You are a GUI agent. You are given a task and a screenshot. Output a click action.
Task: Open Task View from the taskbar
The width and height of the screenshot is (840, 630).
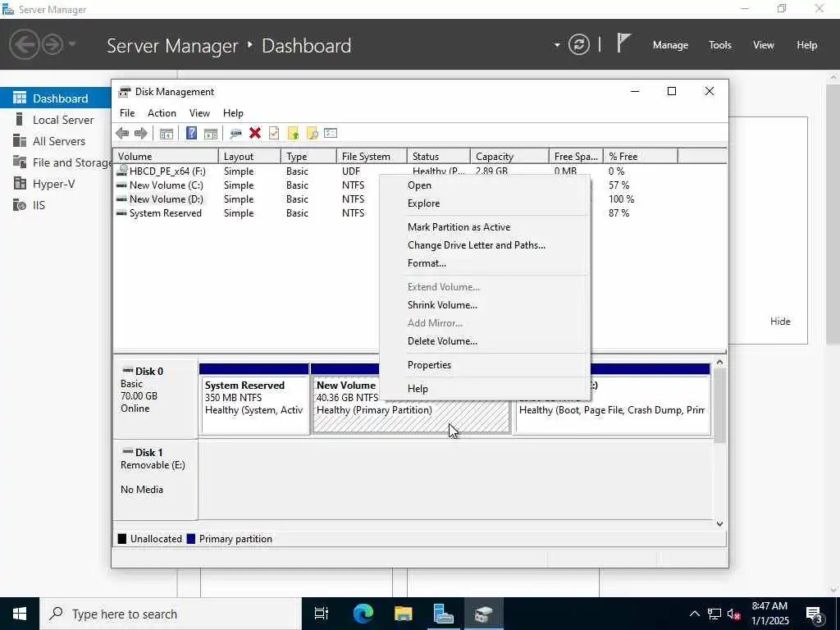(322, 614)
